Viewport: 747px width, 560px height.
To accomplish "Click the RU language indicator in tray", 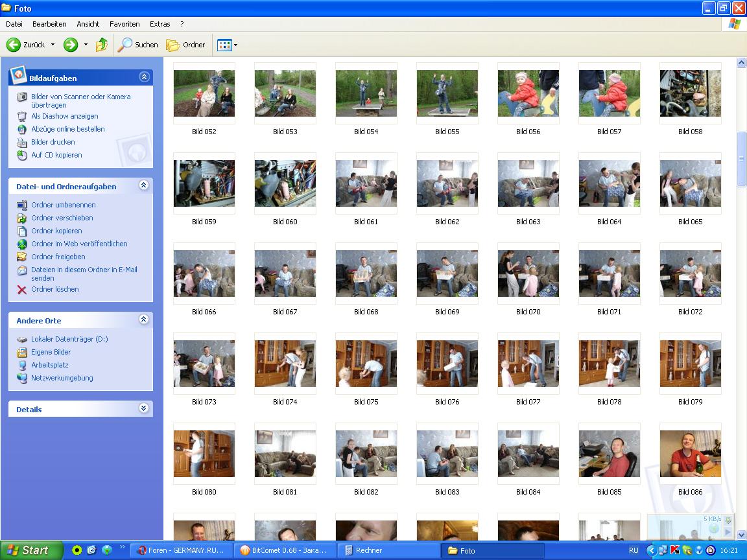I will (634, 550).
